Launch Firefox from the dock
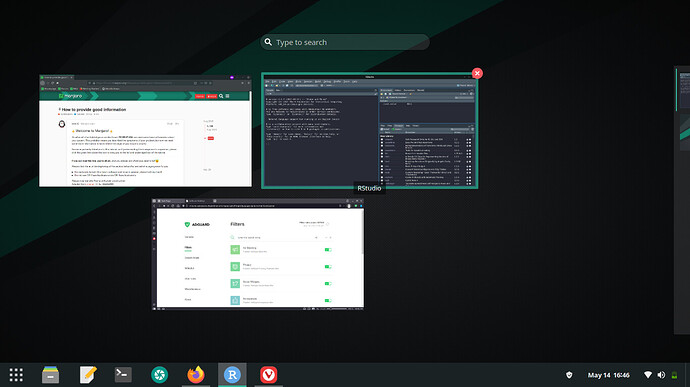The image size is (690, 387). coord(196,375)
